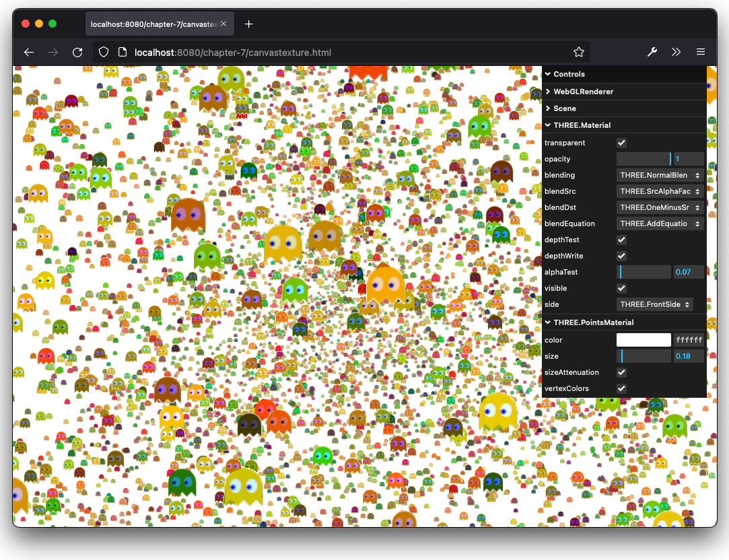Click the page info document icon
The width and height of the screenshot is (729, 560).
[123, 52]
